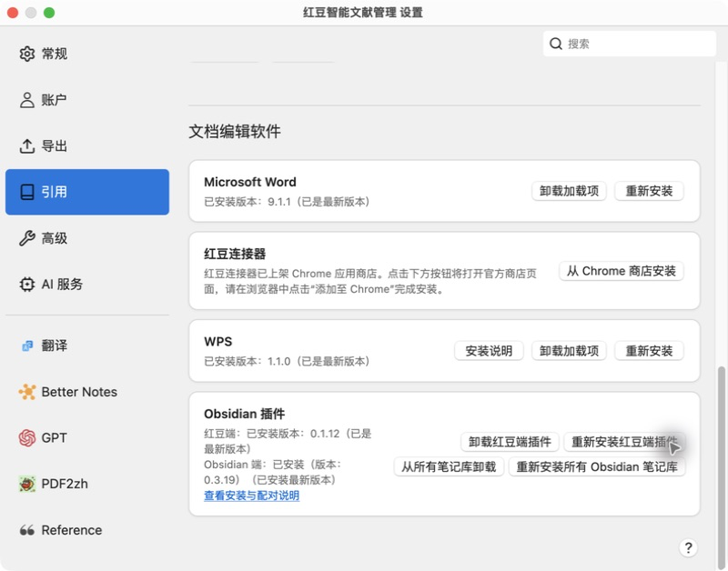Click the Microsoft Word card title
This screenshot has height=571, width=728.
click(249, 182)
